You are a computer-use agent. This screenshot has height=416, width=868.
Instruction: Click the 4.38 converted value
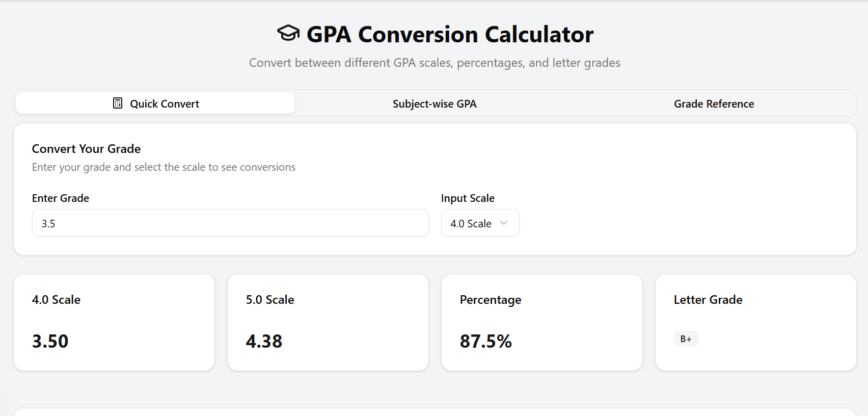point(264,342)
